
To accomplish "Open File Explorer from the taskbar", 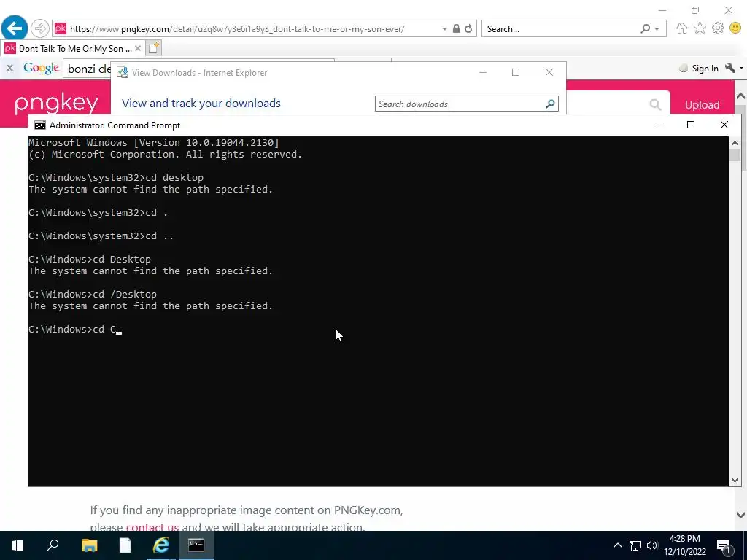I will 89,545.
